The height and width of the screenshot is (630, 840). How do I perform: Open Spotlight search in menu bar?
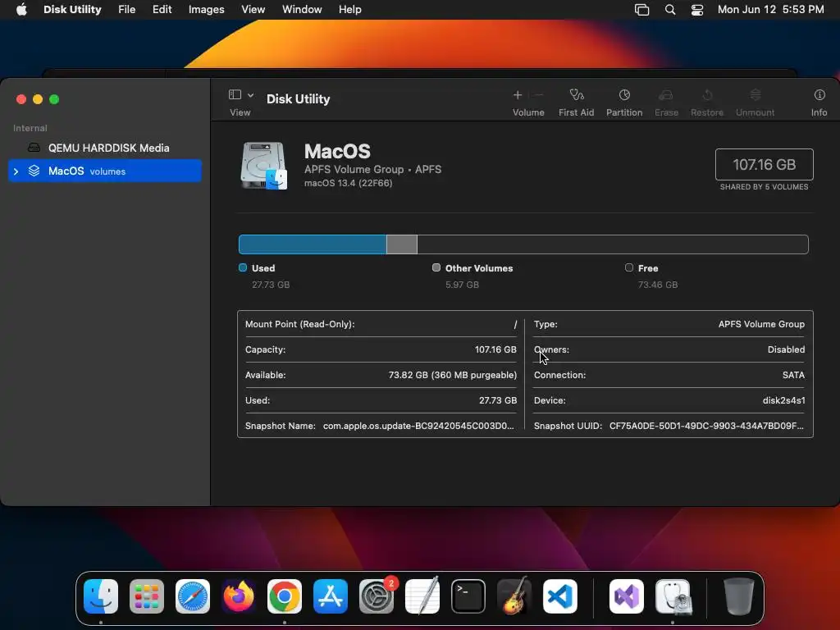669,10
